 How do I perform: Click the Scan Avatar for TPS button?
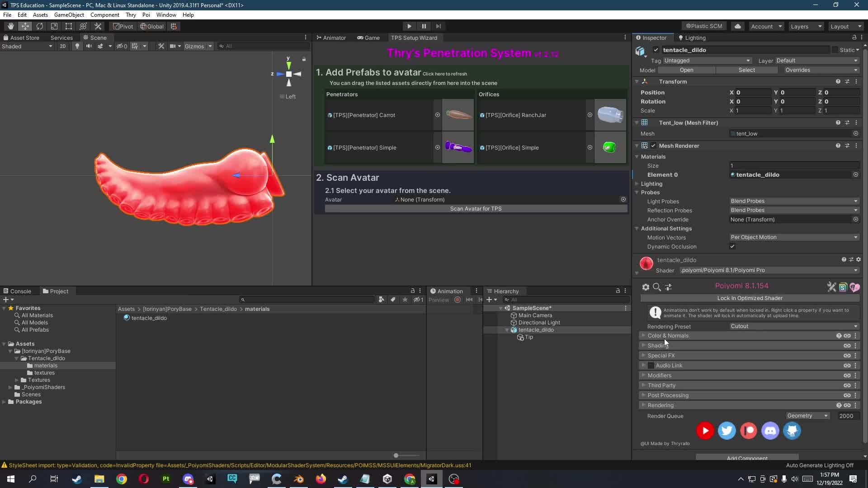476,208
